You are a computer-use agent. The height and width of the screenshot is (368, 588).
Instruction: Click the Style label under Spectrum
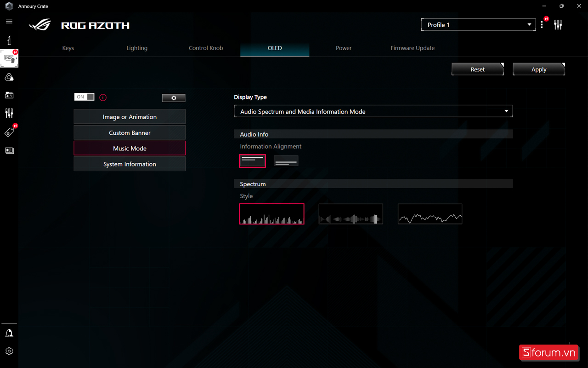pyautogui.click(x=246, y=196)
